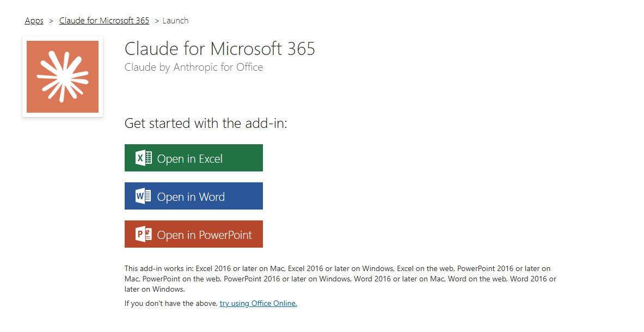The image size is (644, 332).
Task: Click the PowerPoint icon on red button
Action: (x=144, y=234)
